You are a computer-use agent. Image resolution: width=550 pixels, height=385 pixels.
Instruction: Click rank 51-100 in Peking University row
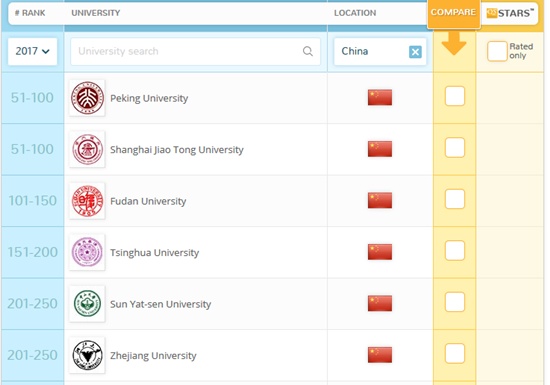32,98
